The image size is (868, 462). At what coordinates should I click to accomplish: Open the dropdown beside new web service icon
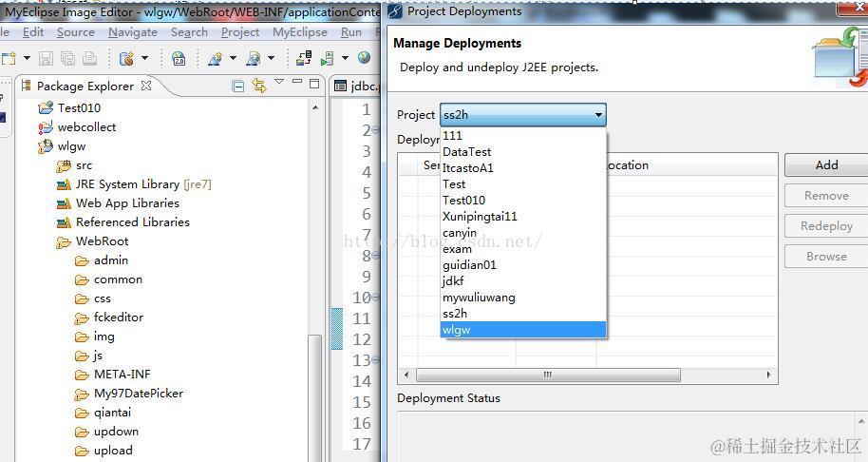point(233,58)
